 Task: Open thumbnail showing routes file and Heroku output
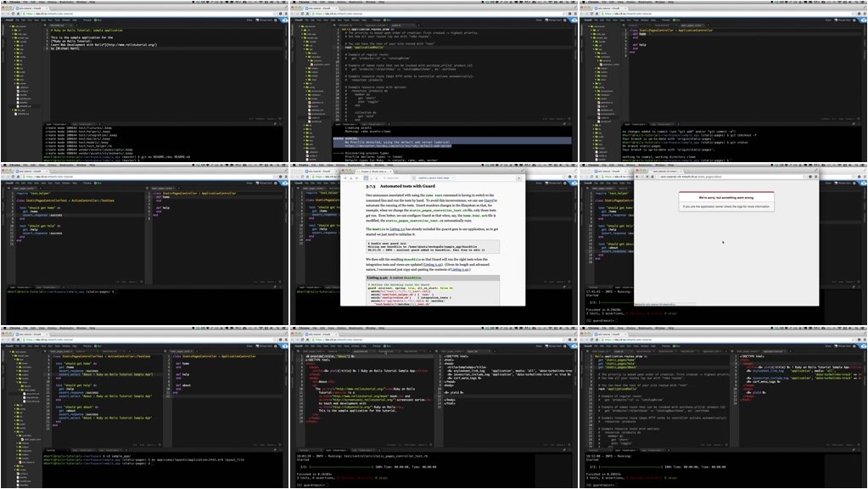click(x=434, y=81)
